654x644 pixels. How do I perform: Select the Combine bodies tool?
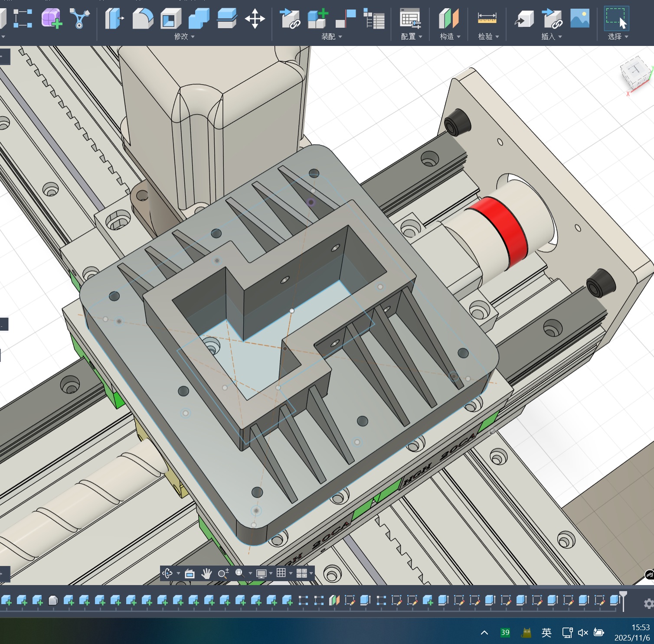pos(199,19)
